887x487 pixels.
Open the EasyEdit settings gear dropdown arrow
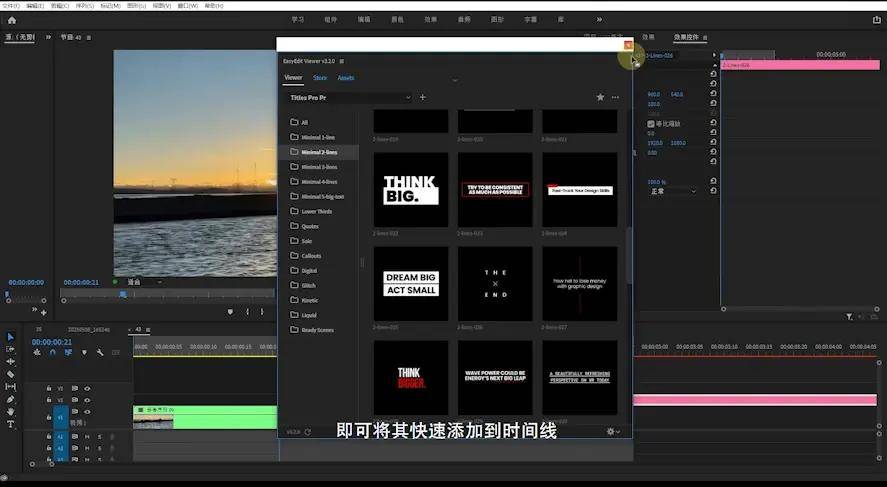(x=618, y=432)
